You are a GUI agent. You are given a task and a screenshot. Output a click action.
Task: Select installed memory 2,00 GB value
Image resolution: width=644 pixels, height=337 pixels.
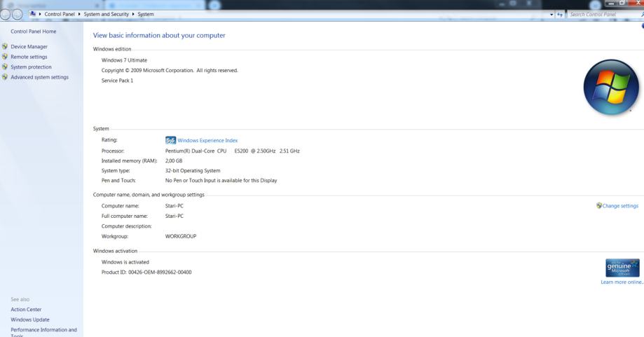tap(174, 161)
